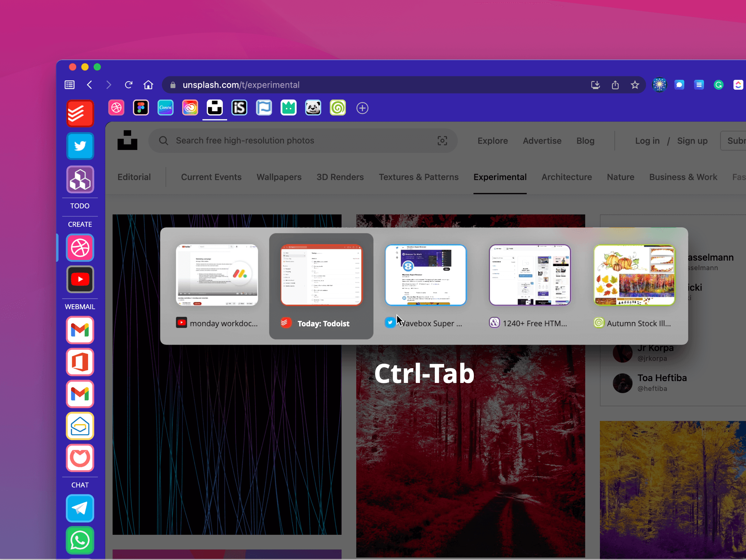Click the Log in link
746x560 pixels.
click(x=647, y=141)
